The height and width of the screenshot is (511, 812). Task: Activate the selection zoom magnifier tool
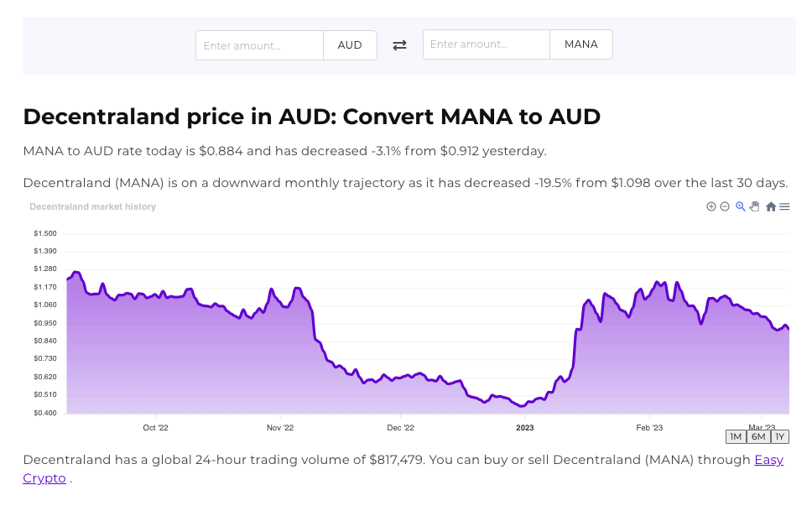(741, 206)
